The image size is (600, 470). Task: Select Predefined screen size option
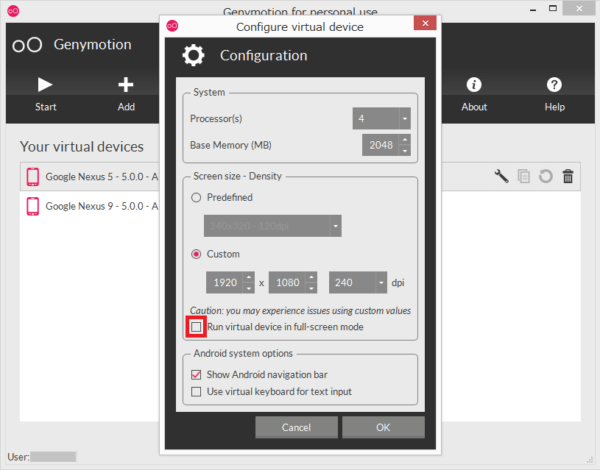pyautogui.click(x=196, y=197)
